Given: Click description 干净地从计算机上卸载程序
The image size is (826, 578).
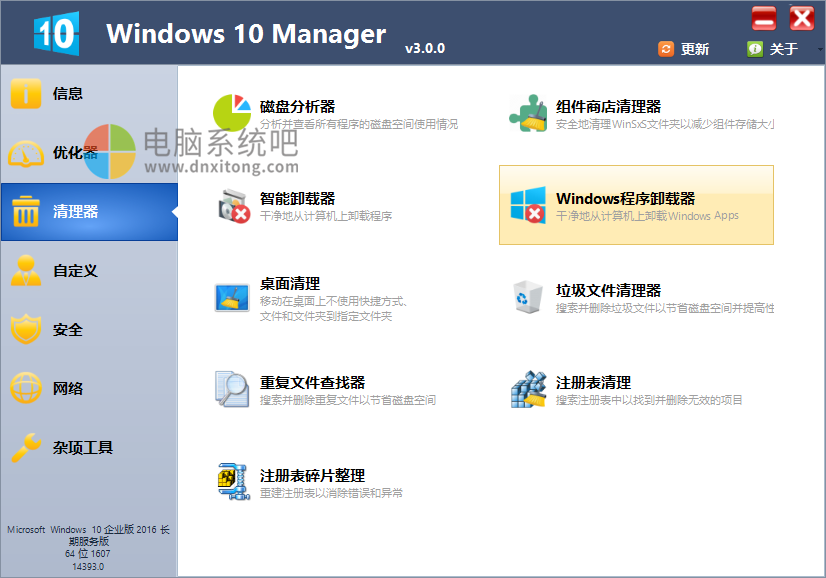Looking at the screenshot, I should pos(326,216).
